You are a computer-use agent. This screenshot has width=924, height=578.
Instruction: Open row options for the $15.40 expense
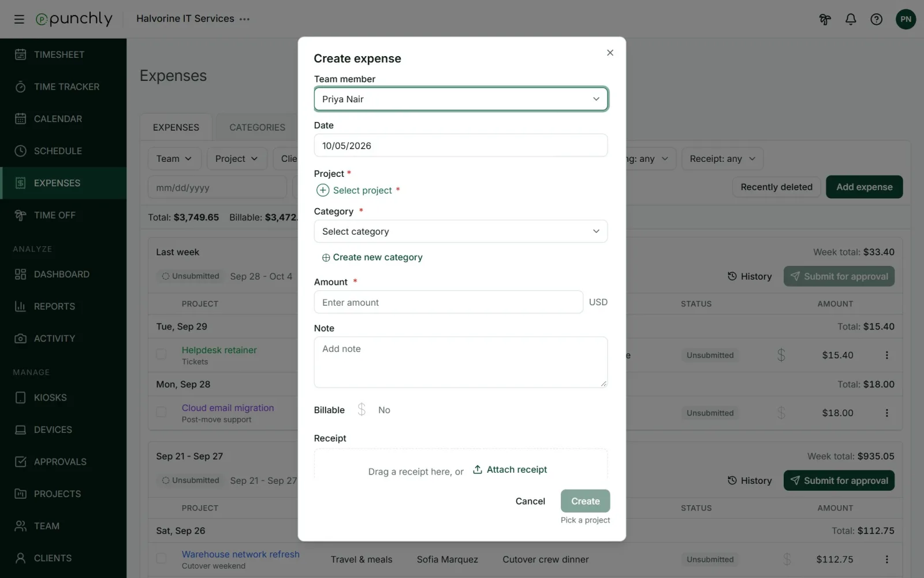coord(887,355)
